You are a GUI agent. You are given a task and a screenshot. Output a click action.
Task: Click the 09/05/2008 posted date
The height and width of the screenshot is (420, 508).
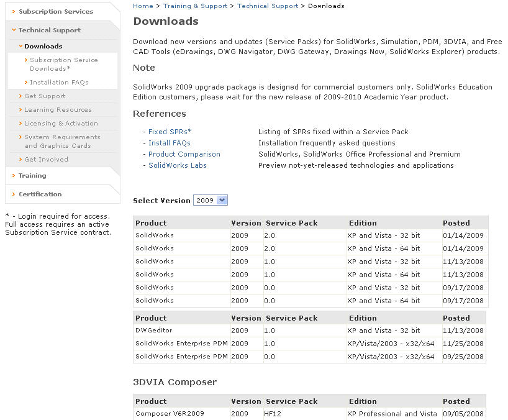pyautogui.click(x=463, y=414)
